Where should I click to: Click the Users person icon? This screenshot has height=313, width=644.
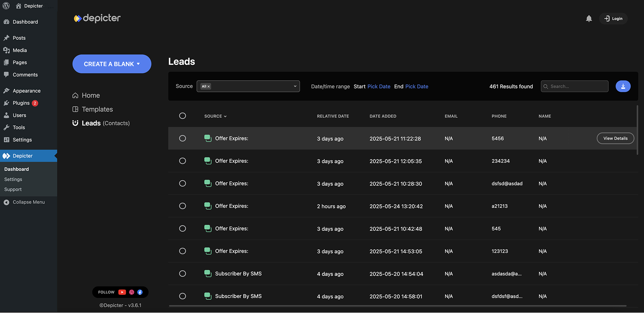pos(6,115)
